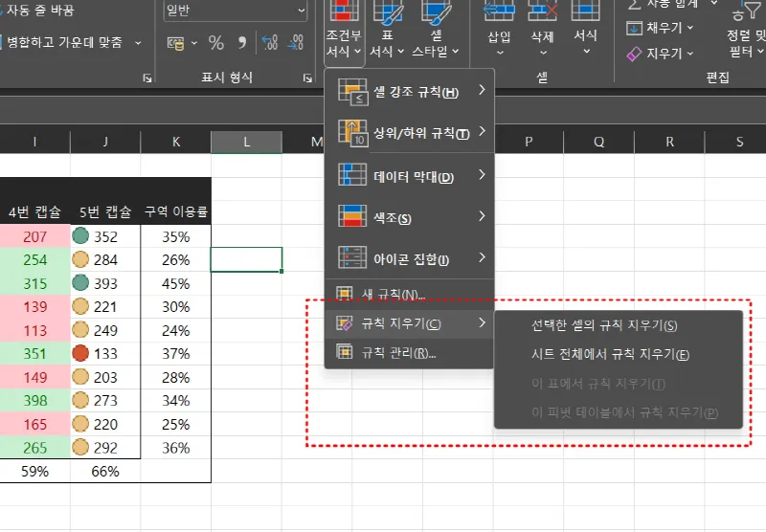Click the 색조 color scale icon
Viewport: 766px width, 532px height.
352,215
